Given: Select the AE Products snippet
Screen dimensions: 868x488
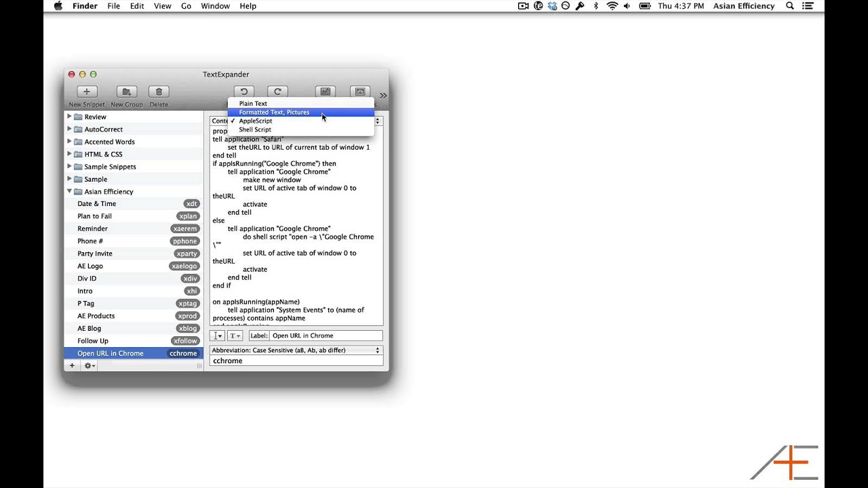Looking at the screenshot, I should click(134, 316).
